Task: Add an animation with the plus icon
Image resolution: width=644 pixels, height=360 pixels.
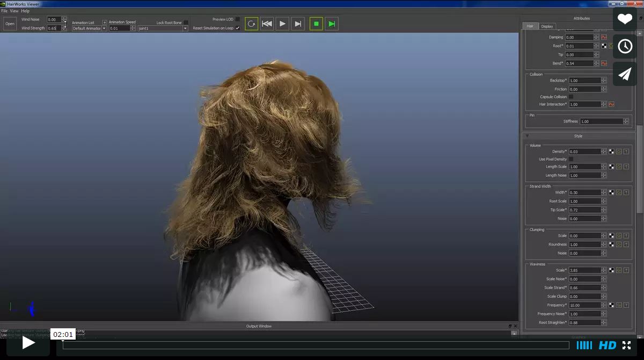Action: (x=105, y=23)
